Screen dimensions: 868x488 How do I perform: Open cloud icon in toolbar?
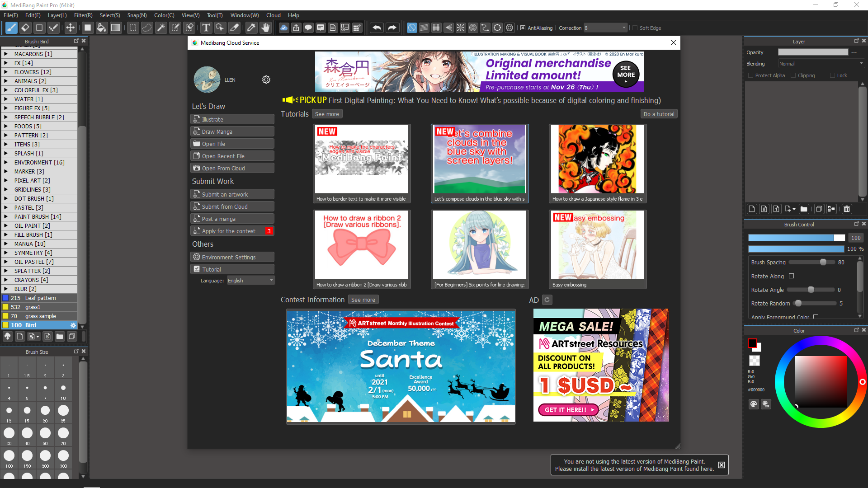(284, 28)
